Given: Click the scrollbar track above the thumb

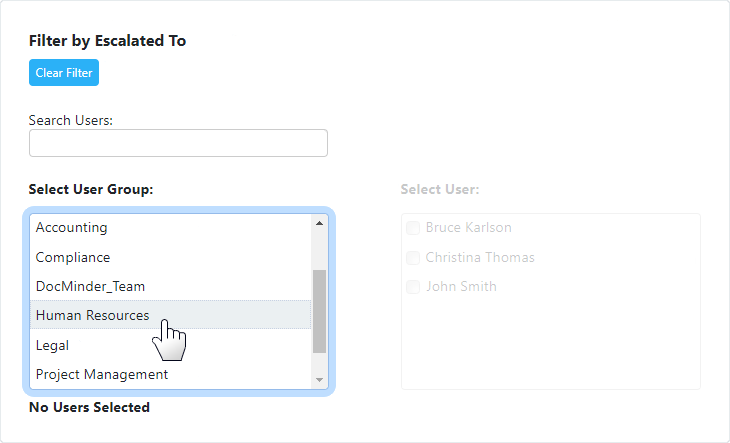Looking at the screenshot, I should [319, 250].
